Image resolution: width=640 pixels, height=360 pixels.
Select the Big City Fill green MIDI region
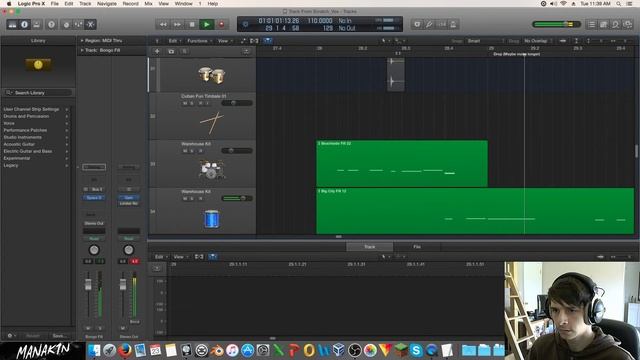476,211
